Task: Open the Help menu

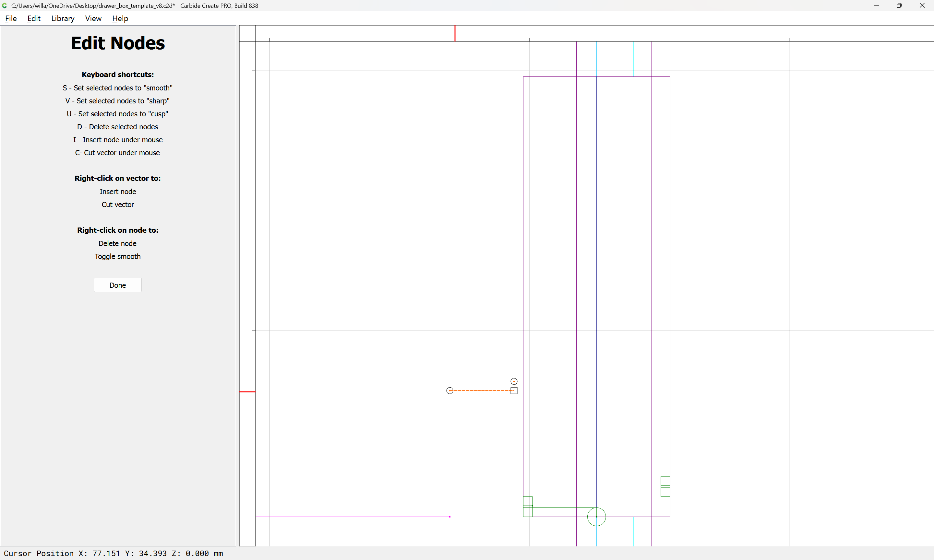Action: coord(120,18)
